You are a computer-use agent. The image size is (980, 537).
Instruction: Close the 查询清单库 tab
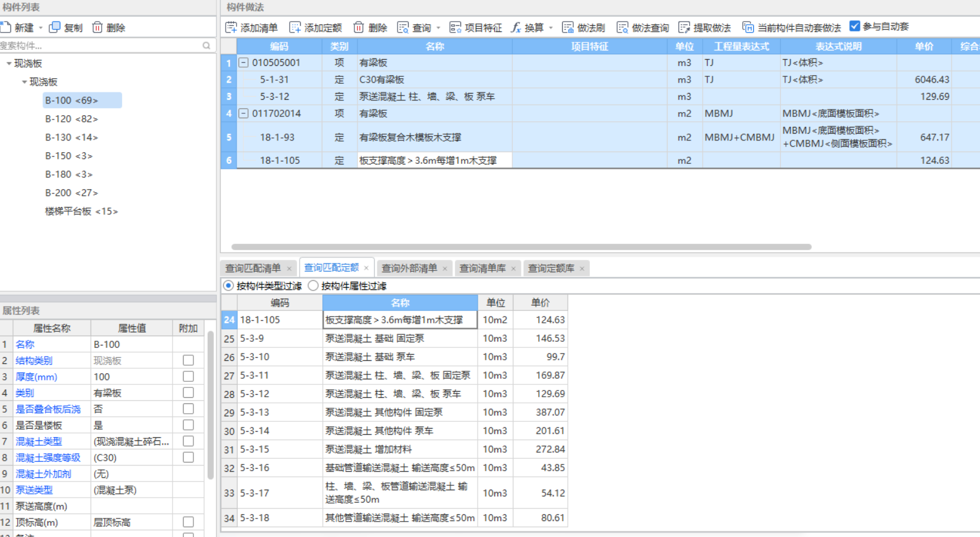513,268
